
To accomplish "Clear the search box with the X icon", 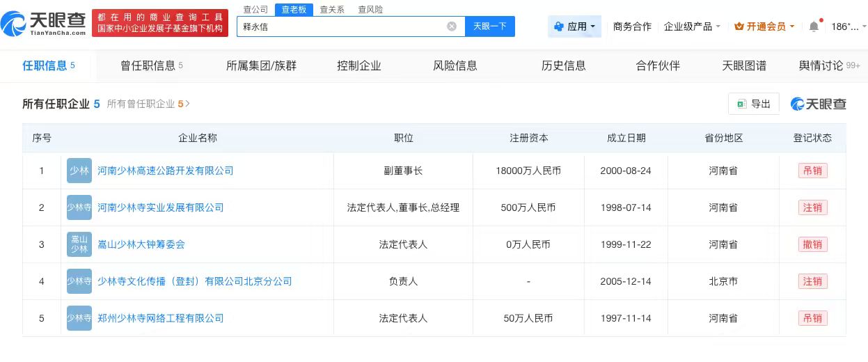I will [x=452, y=26].
